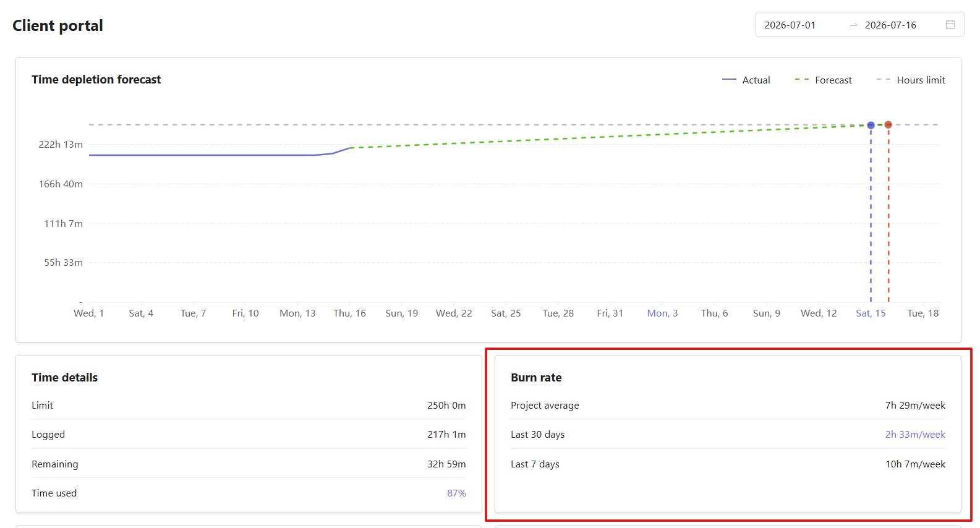Screen dimensions: 980x528
Task: Select the red deadline marker dot
Action: coord(888,125)
